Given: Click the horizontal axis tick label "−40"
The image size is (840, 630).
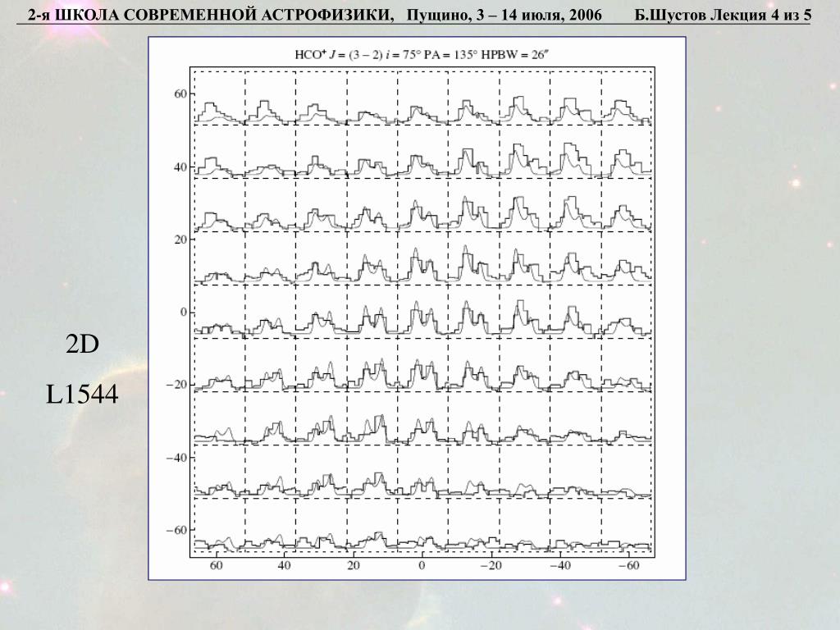Looking at the screenshot, I should [x=559, y=566].
